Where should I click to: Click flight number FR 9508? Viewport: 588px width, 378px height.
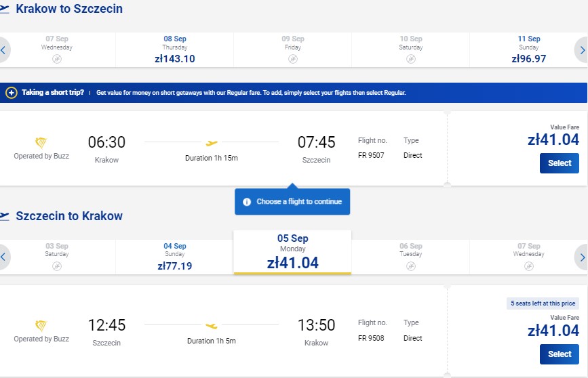(x=371, y=338)
